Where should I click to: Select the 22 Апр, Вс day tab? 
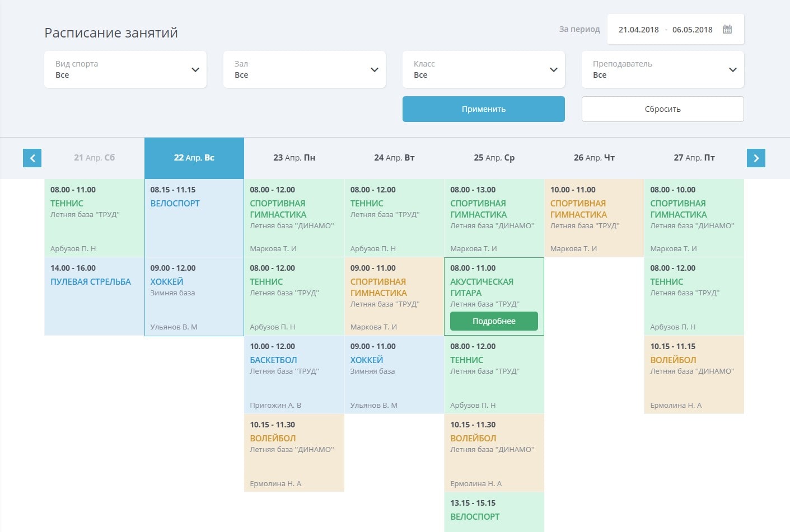pyautogui.click(x=194, y=158)
